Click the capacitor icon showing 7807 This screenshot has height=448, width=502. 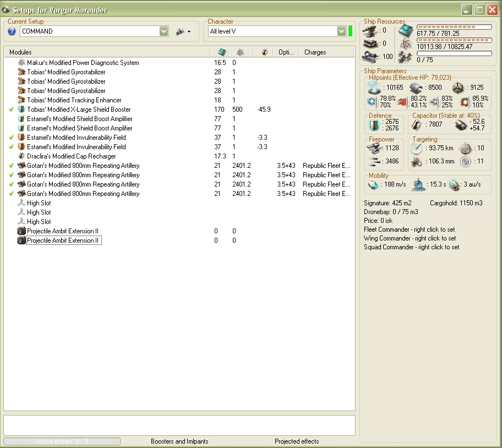417,125
